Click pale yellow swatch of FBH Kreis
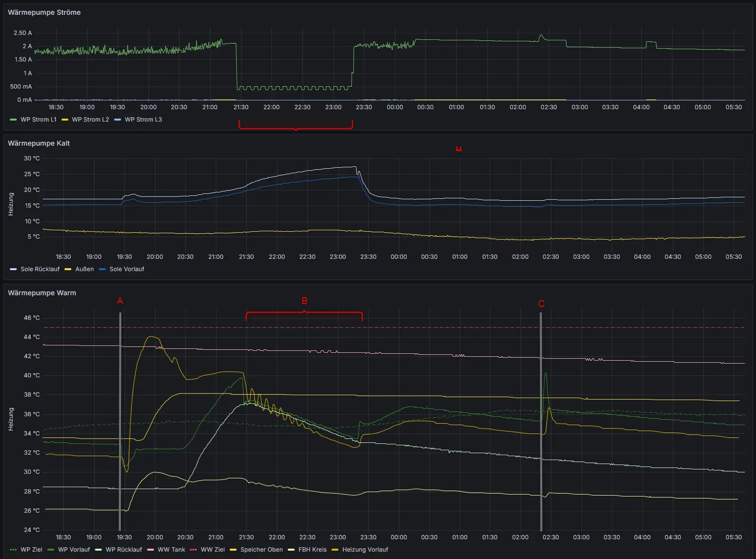756x559 pixels. tap(291, 550)
